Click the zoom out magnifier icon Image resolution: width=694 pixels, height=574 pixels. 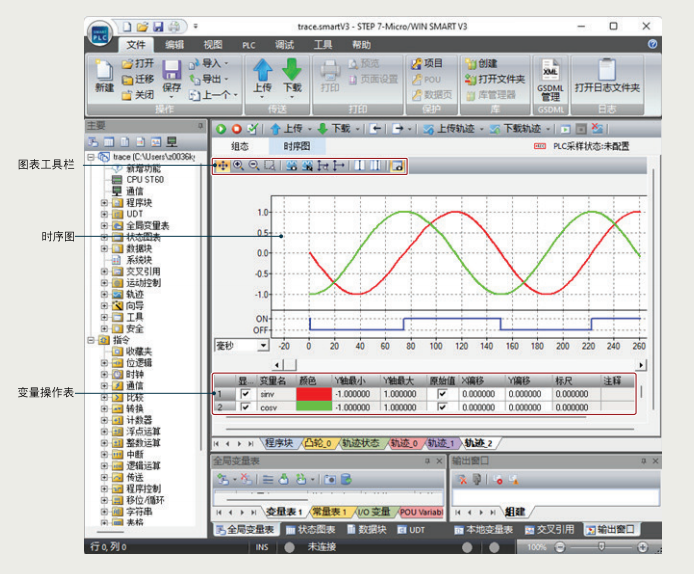point(254,165)
